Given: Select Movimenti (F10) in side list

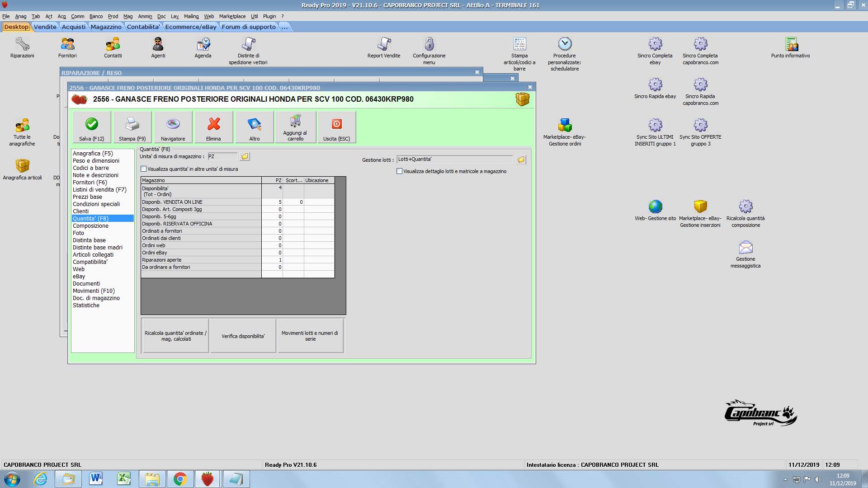Looking at the screenshot, I should (94, 291).
